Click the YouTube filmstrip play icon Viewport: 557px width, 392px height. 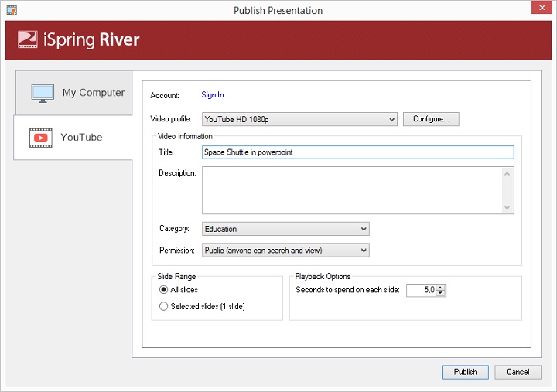[x=41, y=138]
